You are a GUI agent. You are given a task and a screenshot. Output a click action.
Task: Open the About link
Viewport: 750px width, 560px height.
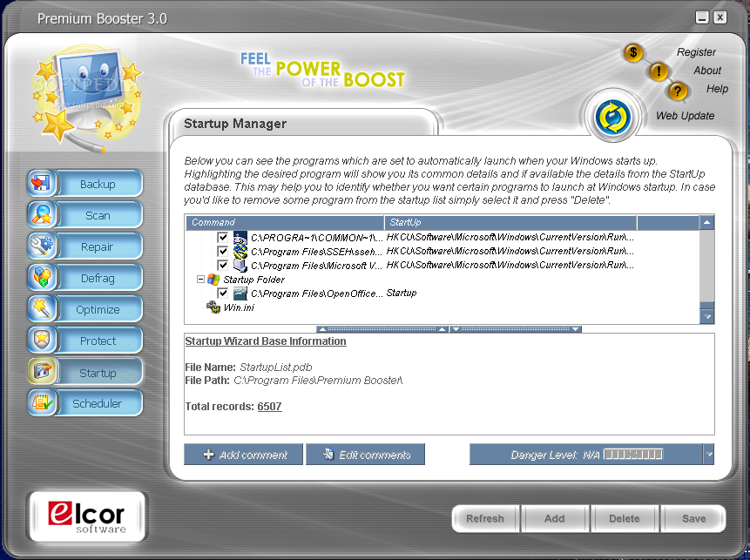707,71
